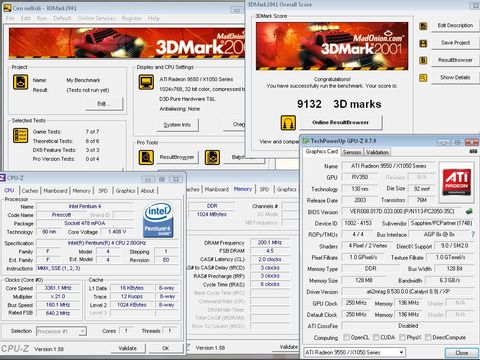Click the System Info button

pos(177,125)
